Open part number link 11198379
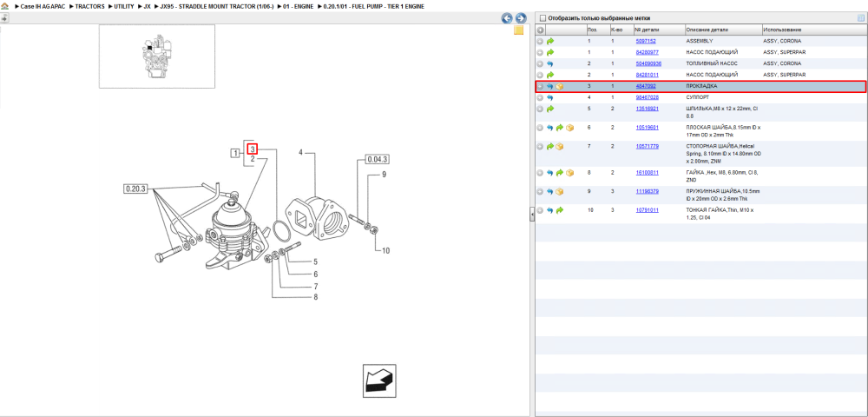The width and height of the screenshot is (868, 417). point(648,192)
